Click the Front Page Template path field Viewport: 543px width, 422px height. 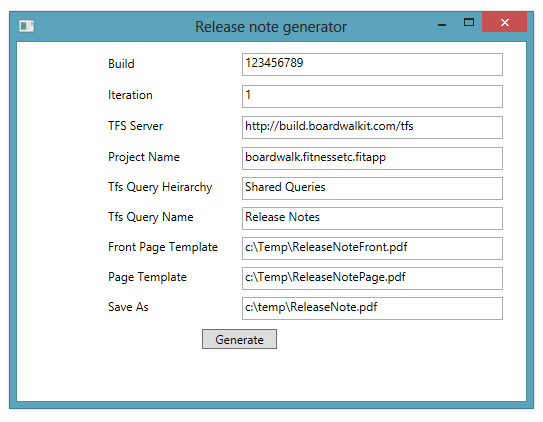[372, 249]
